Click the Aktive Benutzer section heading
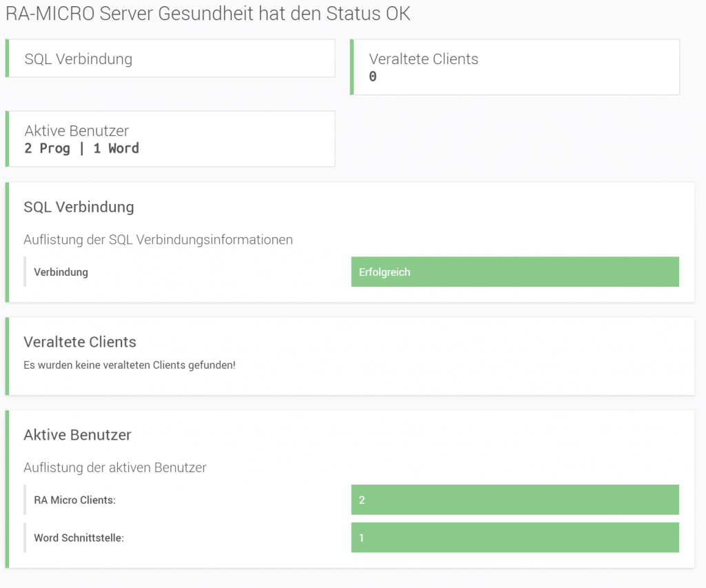Viewport: 706px width, 588px height. (77, 435)
